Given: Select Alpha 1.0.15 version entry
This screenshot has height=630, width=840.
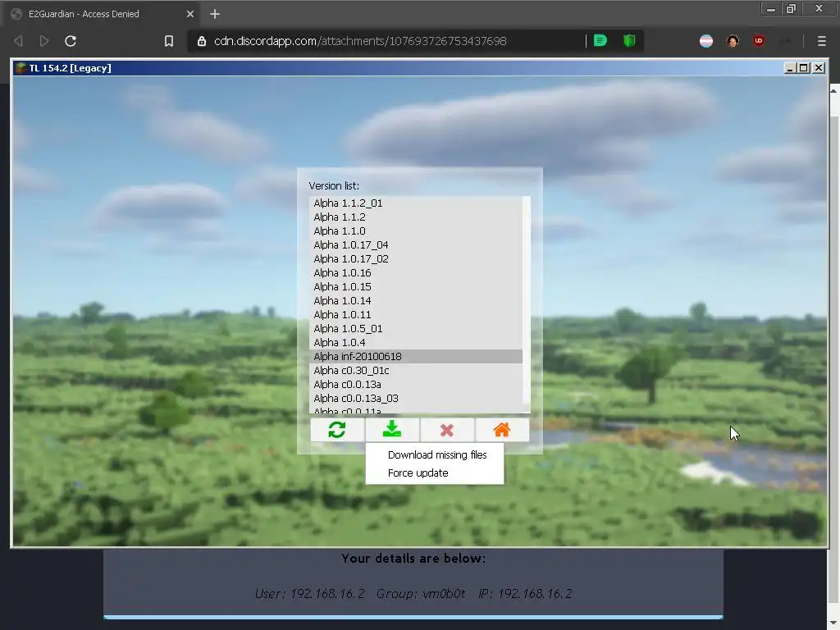Looking at the screenshot, I should (416, 286).
